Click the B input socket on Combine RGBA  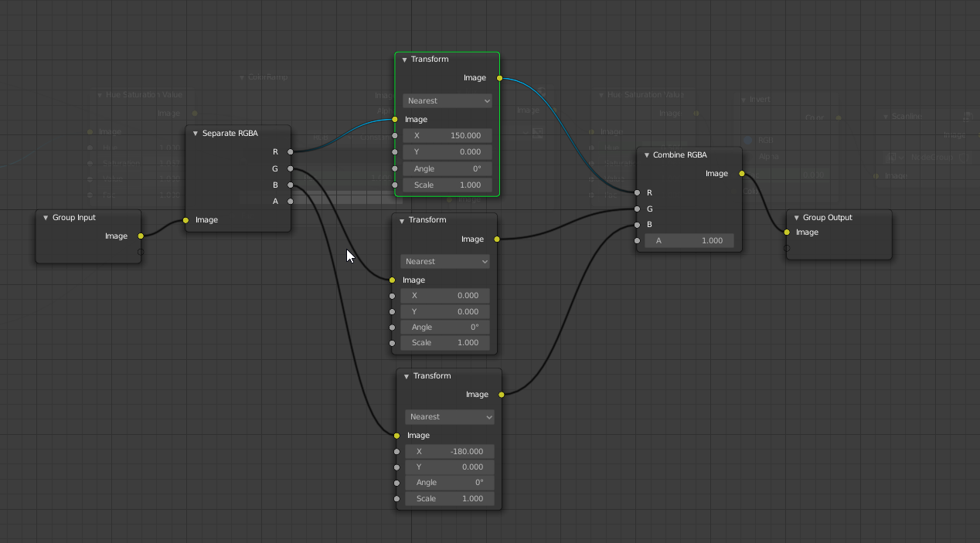(637, 225)
